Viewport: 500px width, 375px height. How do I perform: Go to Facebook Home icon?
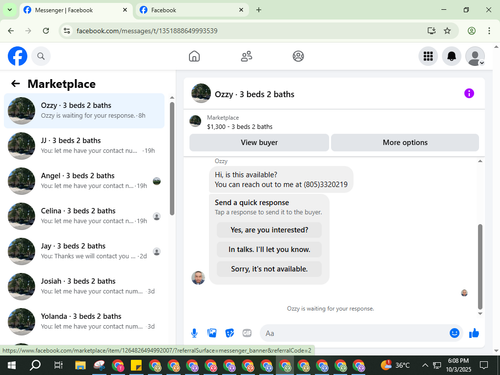194,56
